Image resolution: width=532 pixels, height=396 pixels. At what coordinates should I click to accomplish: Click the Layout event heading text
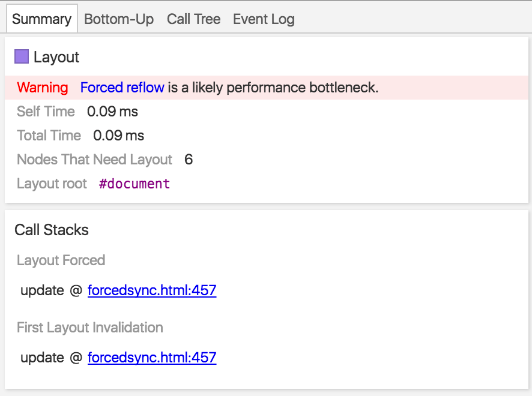[56, 58]
